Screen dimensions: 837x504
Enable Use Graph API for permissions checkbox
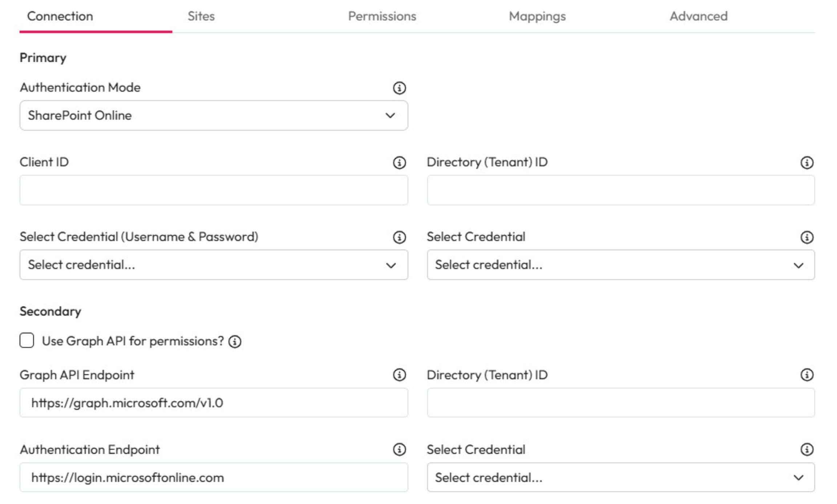[x=27, y=341]
